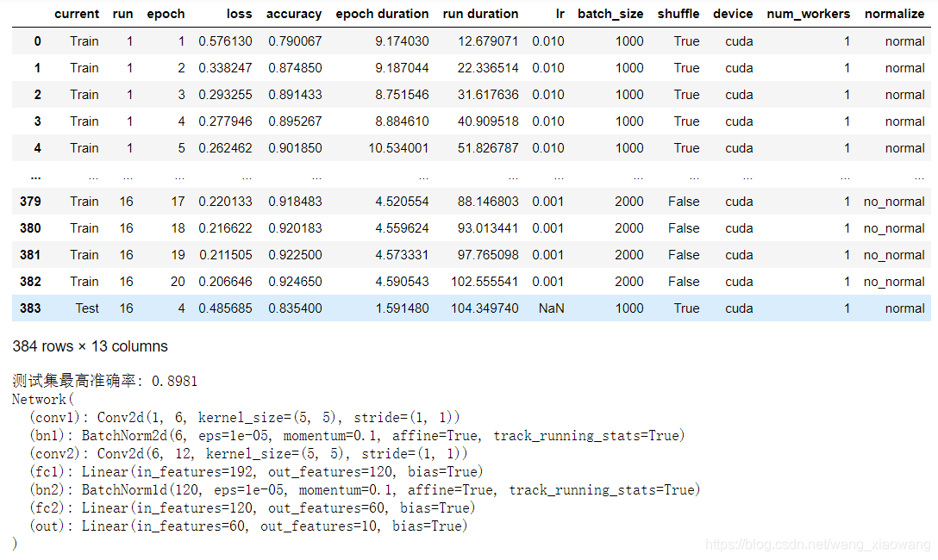
Task: Select row index 383
Action: [x=30, y=308]
